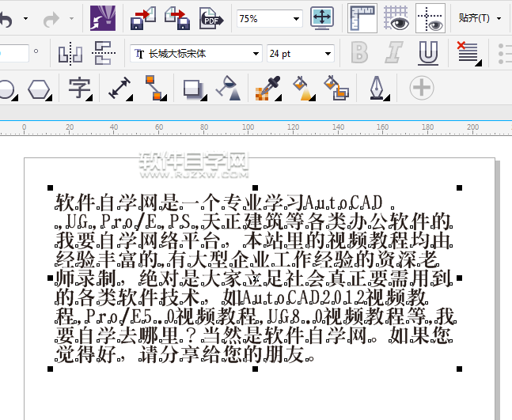Click the full-screen preview icon
The height and width of the screenshot is (420, 512).
point(322,18)
